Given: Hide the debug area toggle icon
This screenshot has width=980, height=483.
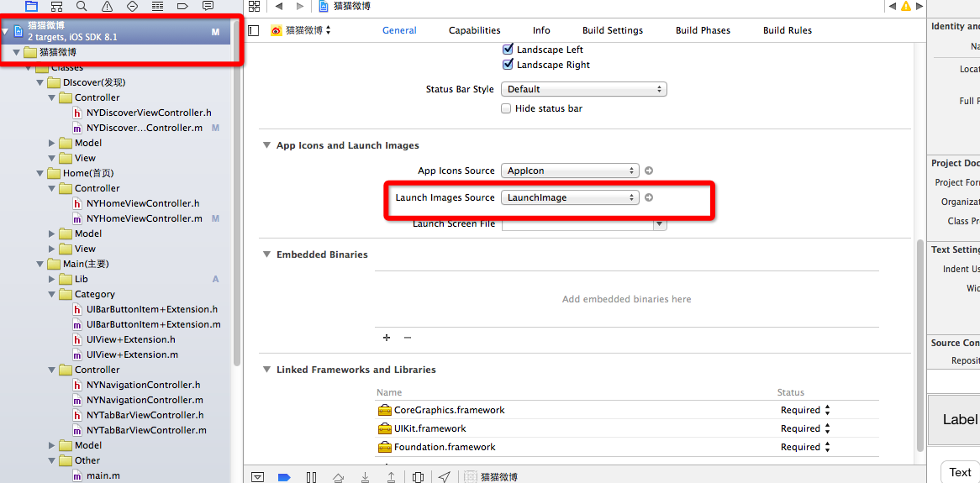Looking at the screenshot, I should [x=257, y=477].
